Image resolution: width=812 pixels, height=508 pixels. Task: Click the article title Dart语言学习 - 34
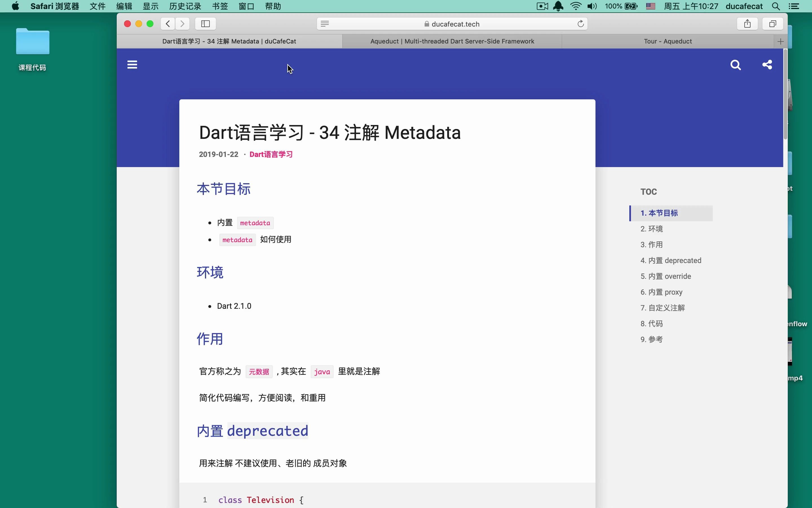(330, 132)
